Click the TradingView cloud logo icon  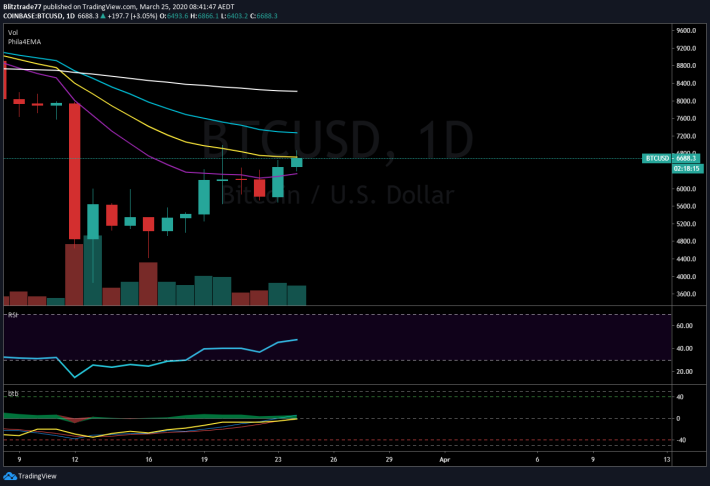click(x=10, y=476)
